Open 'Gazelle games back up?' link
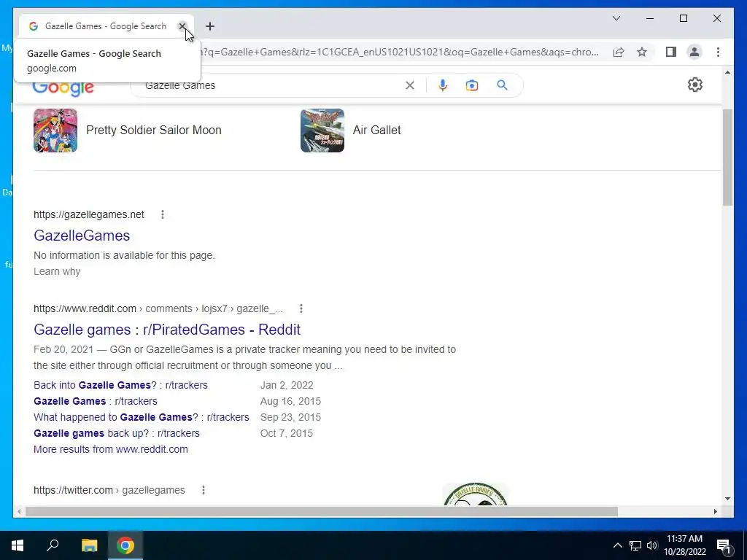The height and width of the screenshot is (560, 747). click(x=116, y=433)
